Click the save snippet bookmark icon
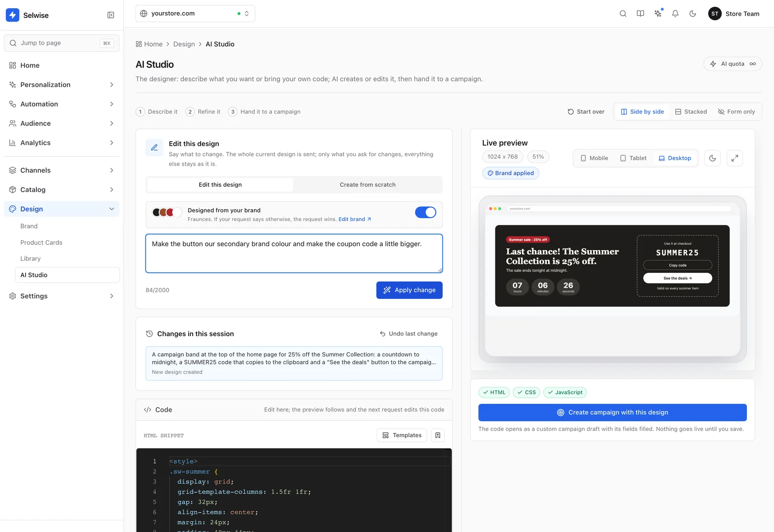 click(x=438, y=435)
